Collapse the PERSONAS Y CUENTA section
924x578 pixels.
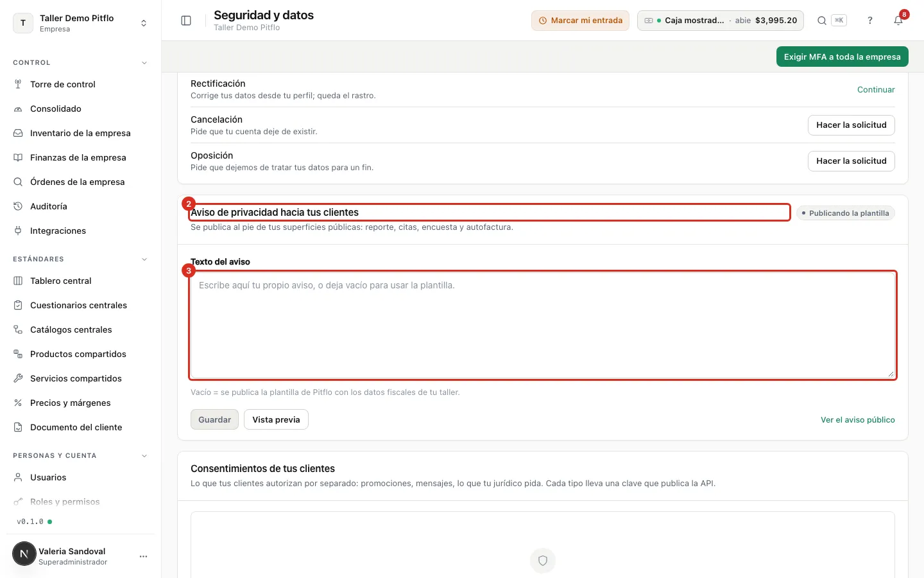[x=144, y=456]
